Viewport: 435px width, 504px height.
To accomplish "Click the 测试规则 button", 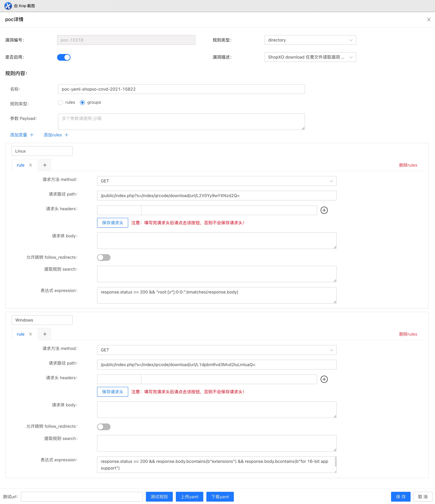I will pyautogui.click(x=159, y=497).
